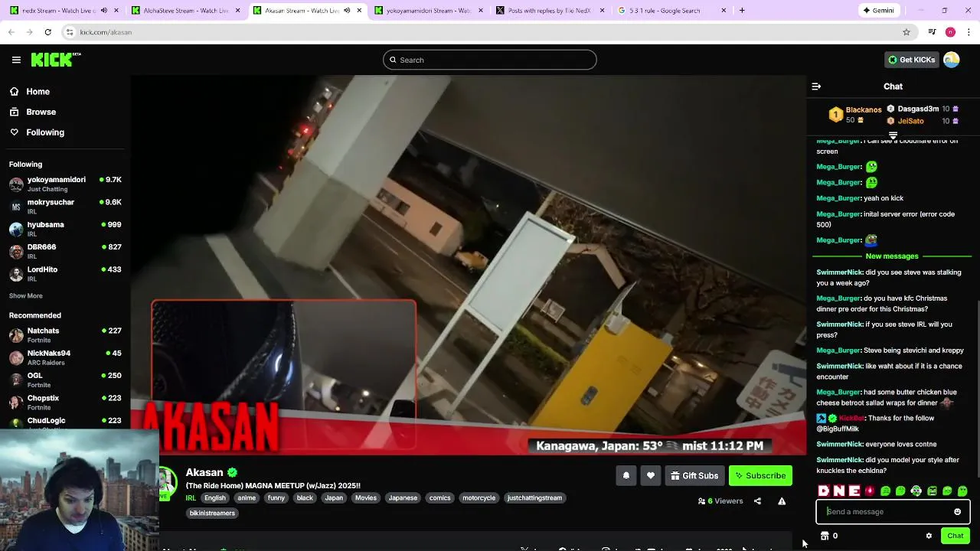Open Kick user account avatar
This screenshot has height=551, width=980.
952,60
